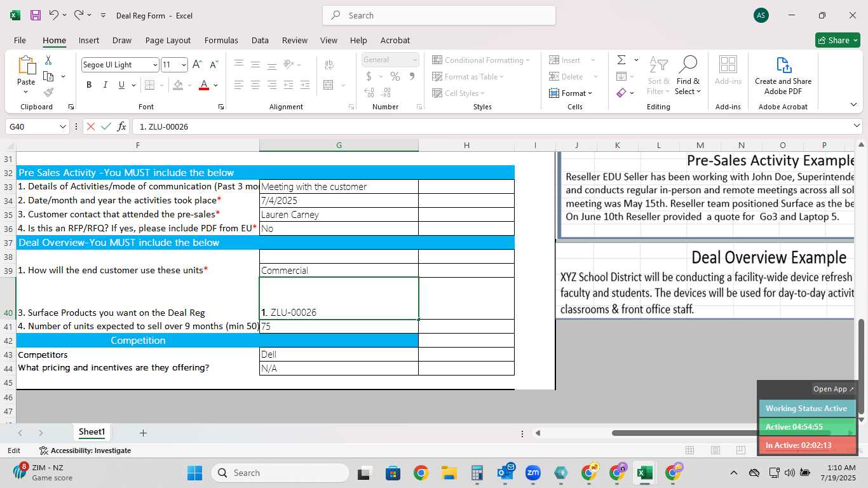The height and width of the screenshot is (488, 868).
Task: Click the Share button
Action: point(837,40)
